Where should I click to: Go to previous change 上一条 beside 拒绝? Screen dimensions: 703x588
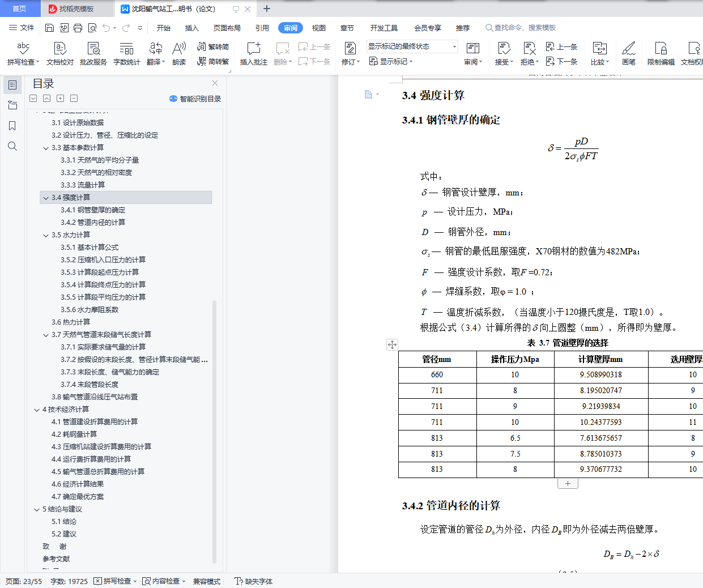point(562,47)
